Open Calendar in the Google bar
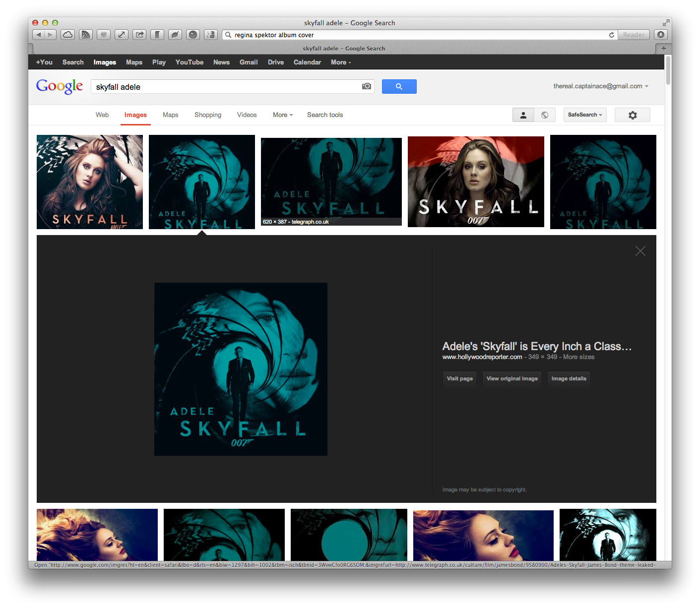 (x=307, y=62)
